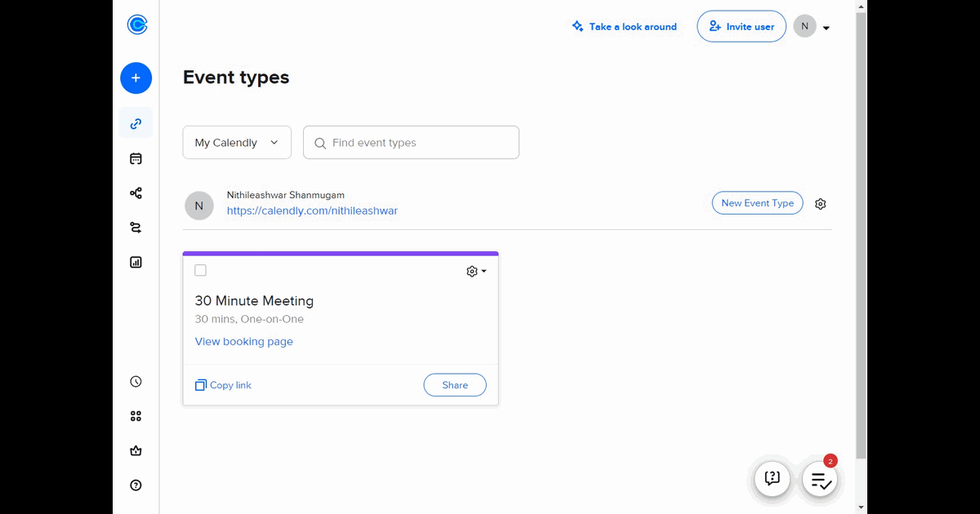
Task: Click the scrollbar up arrow
Action: pyautogui.click(x=861, y=6)
